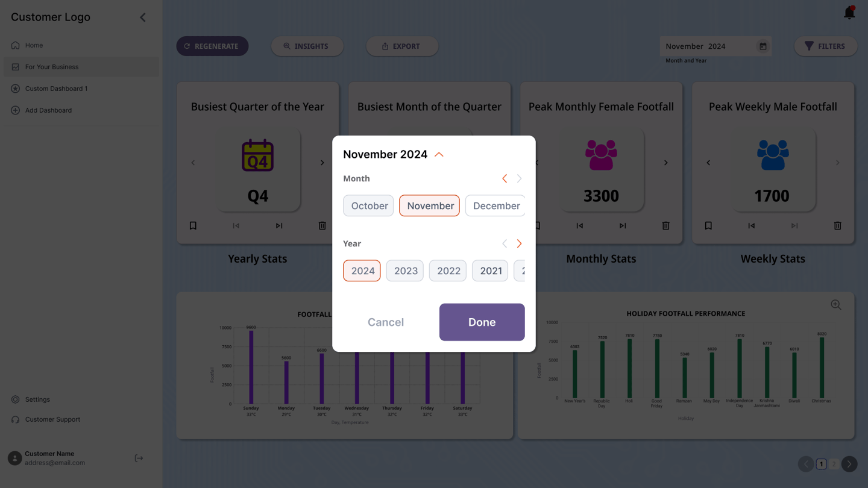868x488 pixels.
Task: Show previous months with the left arrow
Action: pos(505,179)
